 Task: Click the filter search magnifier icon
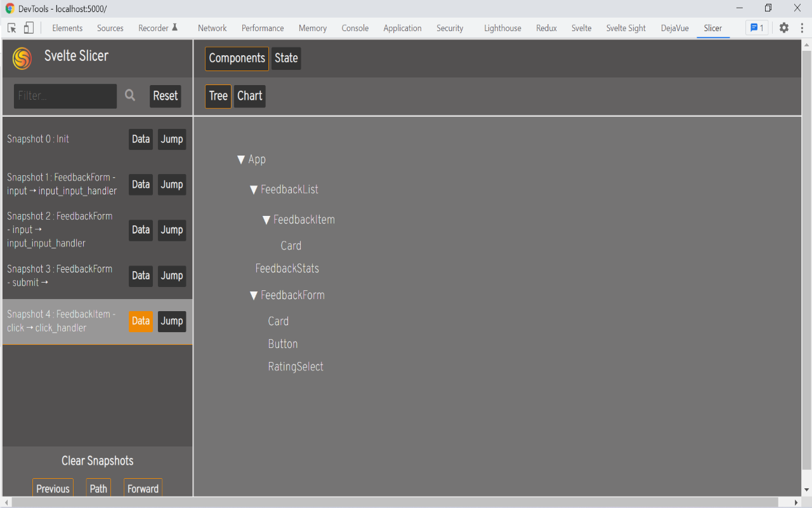(x=130, y=95)
